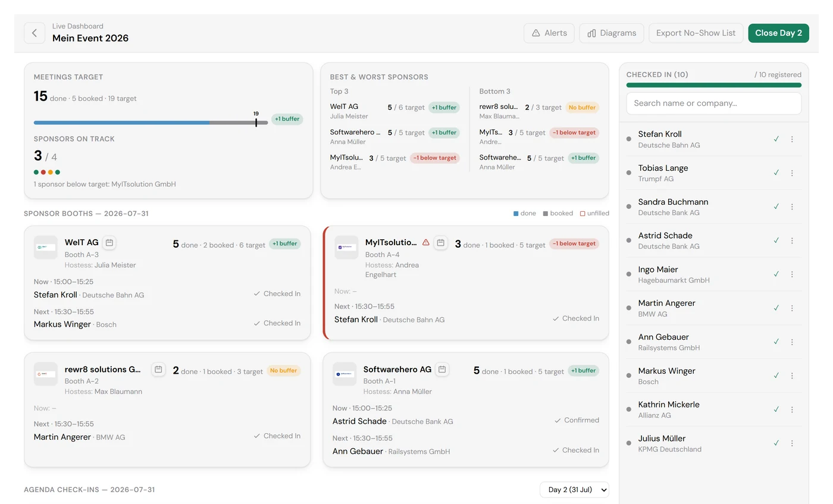Open more options for Ingo Maier
The width and height of the screenshot is (833, 504).
pos(792,274)
